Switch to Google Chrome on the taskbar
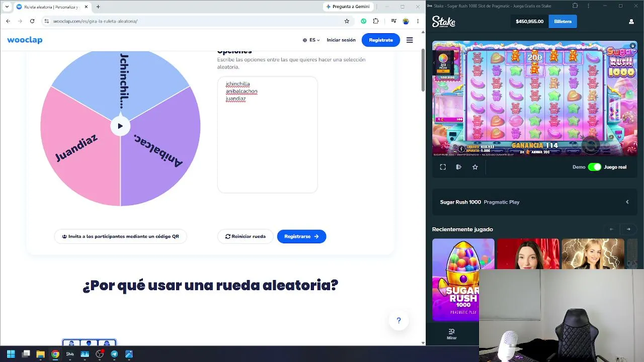The height and width of the screenshot is (362, 644). coord(55,354)
